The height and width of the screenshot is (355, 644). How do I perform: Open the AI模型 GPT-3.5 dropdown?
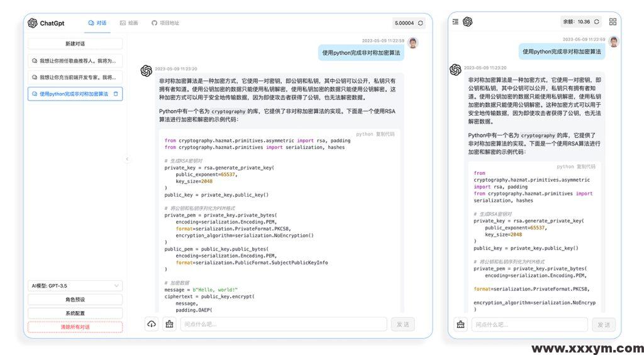tap(75, 286)
